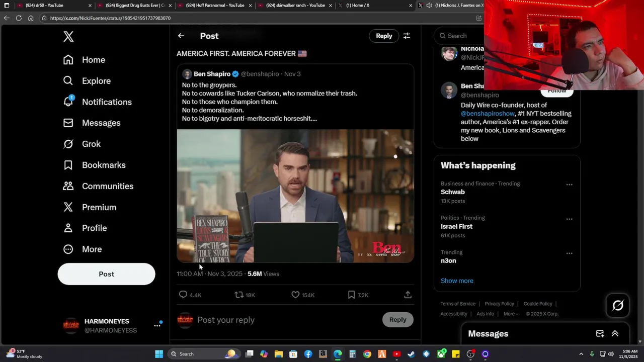Switch to Biggest Drug Busts Ever tab
The image size is (644, 362).
click(x=135, y=6)
